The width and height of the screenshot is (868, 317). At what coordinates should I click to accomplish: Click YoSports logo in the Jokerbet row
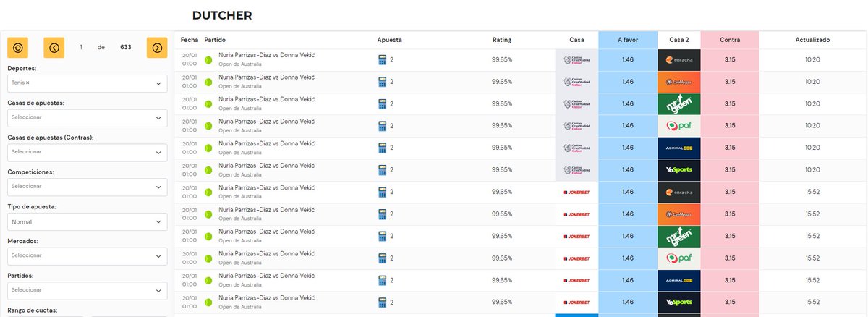tap(679, 302)
